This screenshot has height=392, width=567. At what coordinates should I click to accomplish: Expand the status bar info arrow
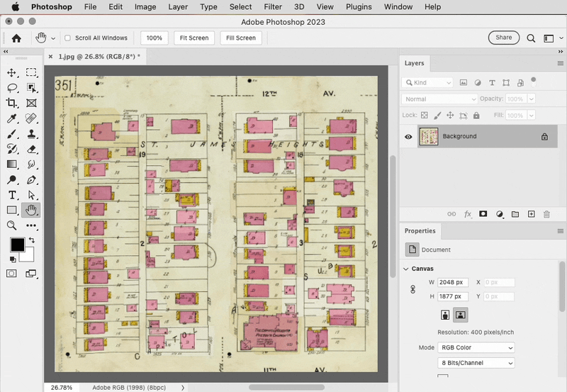(x=183, y=387)
